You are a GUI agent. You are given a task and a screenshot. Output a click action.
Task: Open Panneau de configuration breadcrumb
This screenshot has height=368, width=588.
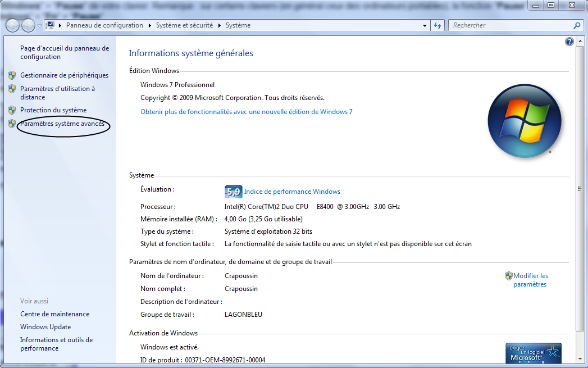point(104,25)
